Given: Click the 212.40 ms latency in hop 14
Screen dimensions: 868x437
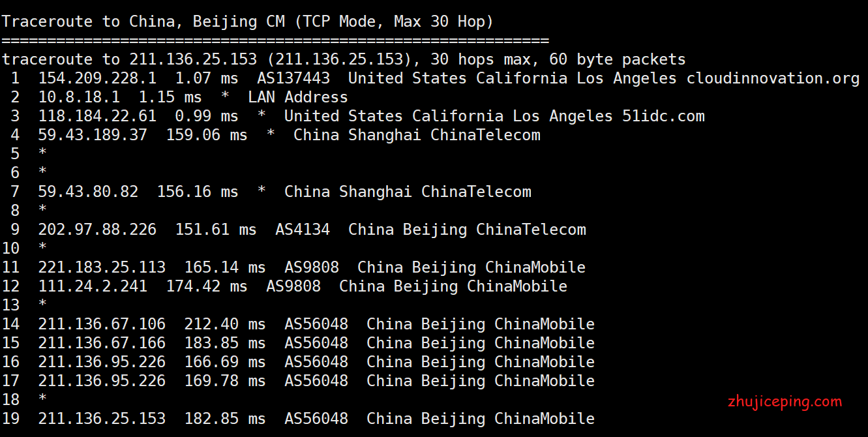Looking at the screenshot, I should coord(225,324).
